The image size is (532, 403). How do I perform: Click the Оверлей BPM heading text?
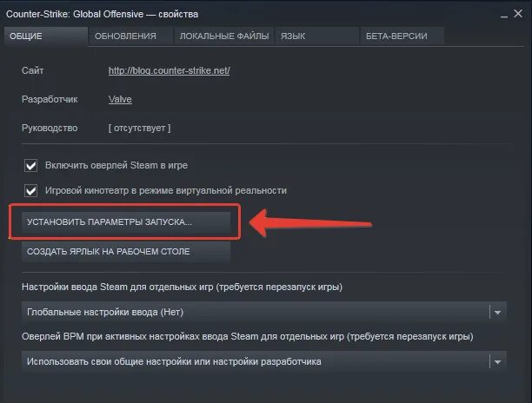tap(248, 337)
